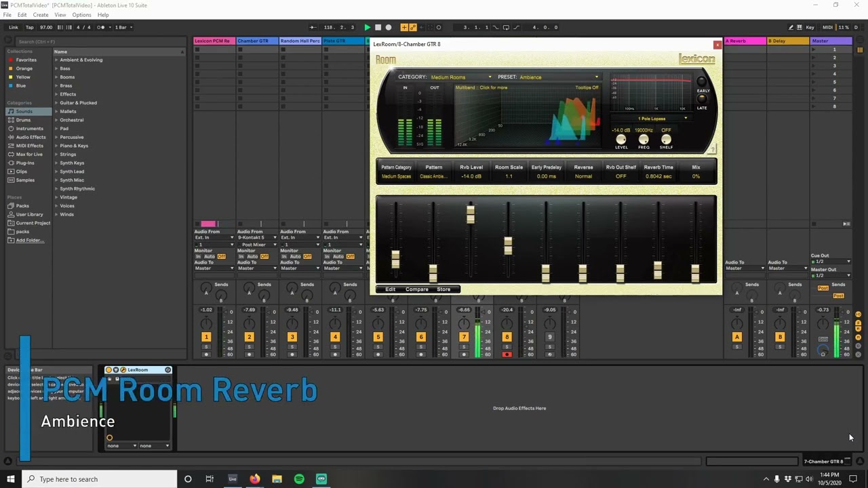868x488 pixels.
Task: Open Spotify from the taskbar
Action: 299,479
